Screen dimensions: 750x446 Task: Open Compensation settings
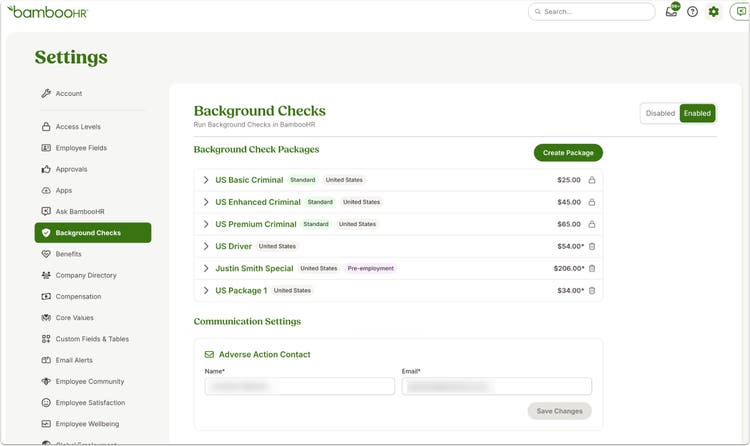pyautogui.click(x=78, y=296)
